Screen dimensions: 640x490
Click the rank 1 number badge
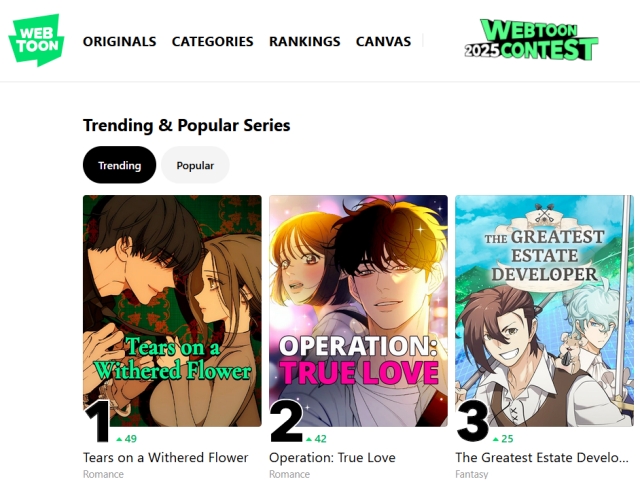[97, 421]
